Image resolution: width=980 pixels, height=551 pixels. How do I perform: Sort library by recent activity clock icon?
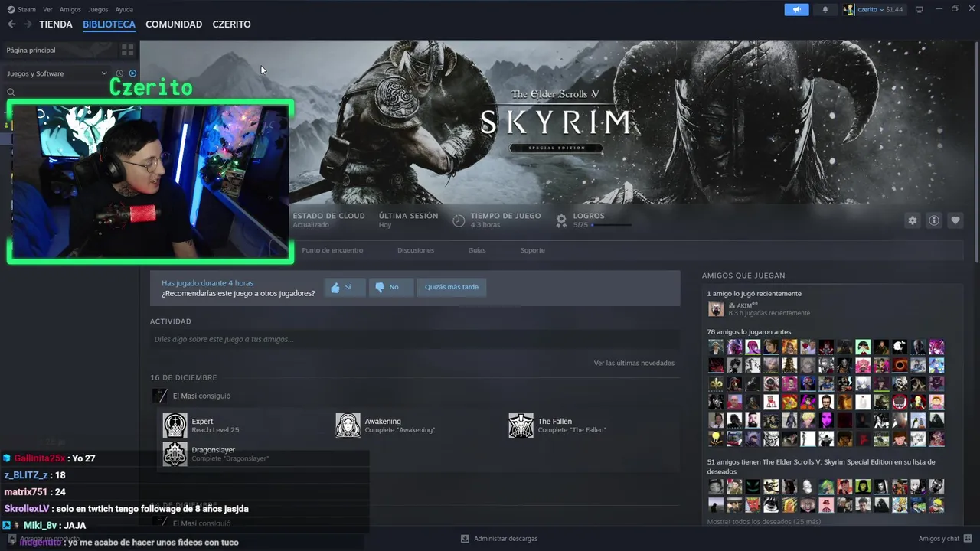point(119,73)
